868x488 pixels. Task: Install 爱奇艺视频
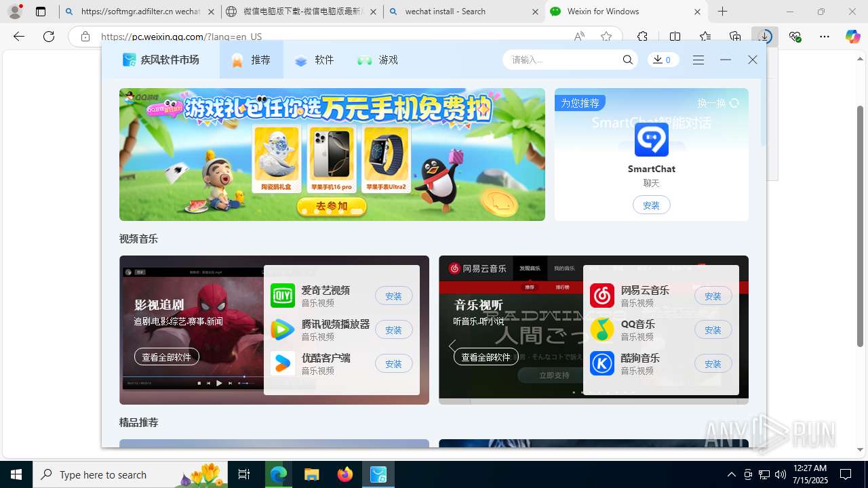pos(394,296)
